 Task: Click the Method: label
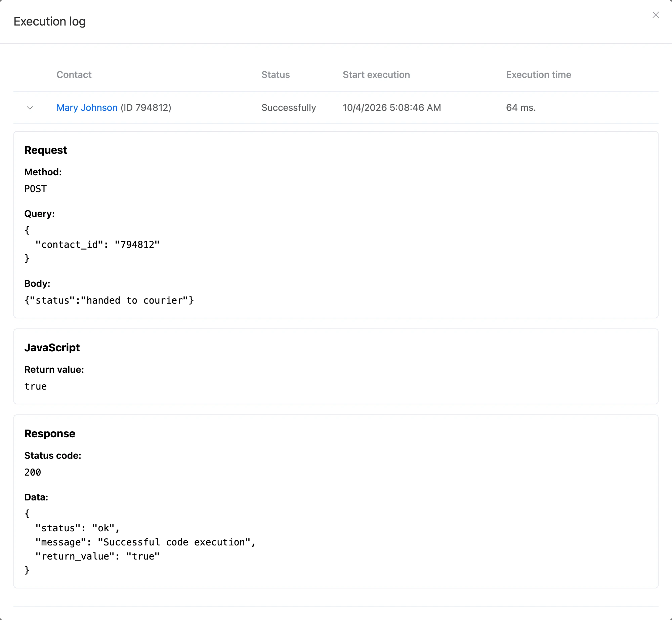click(43, 172)
